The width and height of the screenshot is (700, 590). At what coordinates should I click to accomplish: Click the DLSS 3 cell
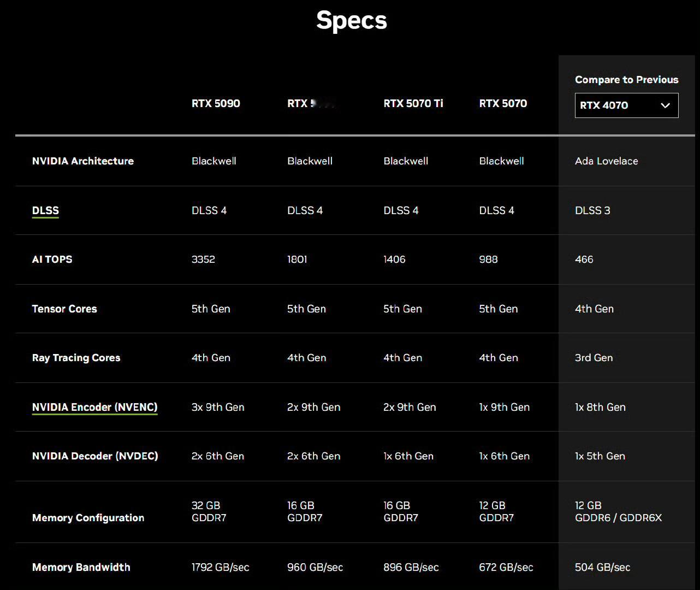pyautogui.click(x=592, y=210)
